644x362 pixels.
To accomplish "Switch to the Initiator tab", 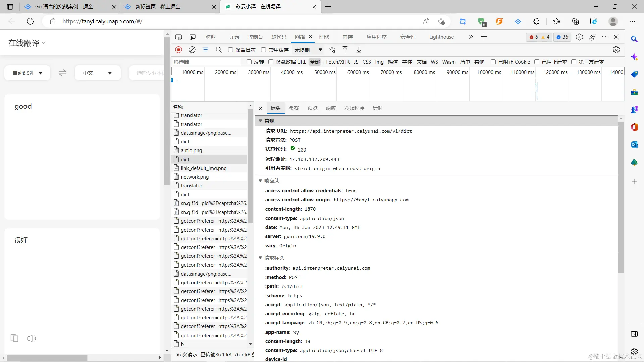I will coord(354,108).
